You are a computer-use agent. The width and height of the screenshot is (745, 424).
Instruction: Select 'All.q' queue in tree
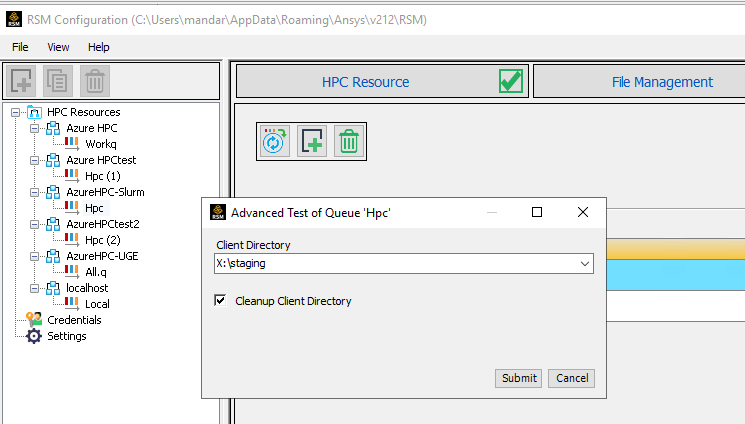point(96,272)
